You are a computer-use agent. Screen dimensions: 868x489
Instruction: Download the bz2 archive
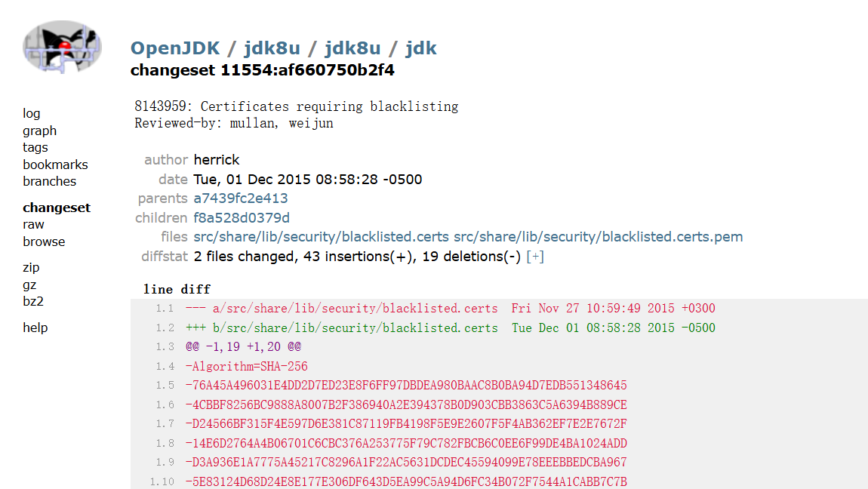pos(33,301)
